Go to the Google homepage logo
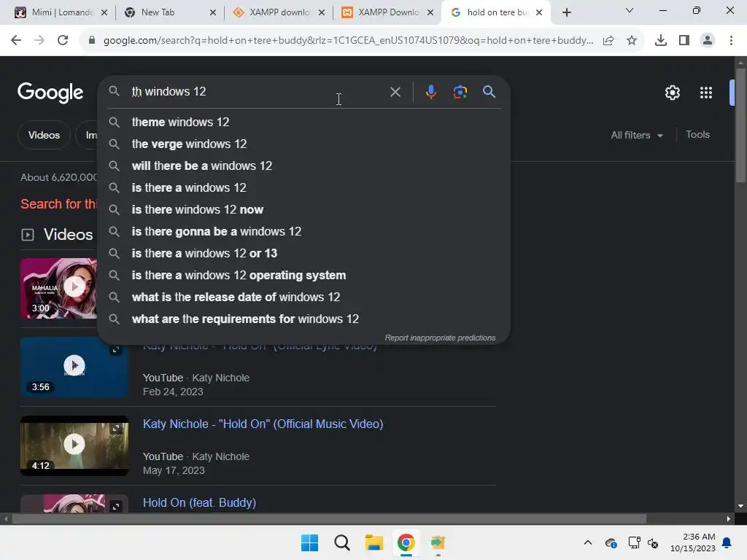The height and width of the screenshot is (560, 747). tap(50, 93)
